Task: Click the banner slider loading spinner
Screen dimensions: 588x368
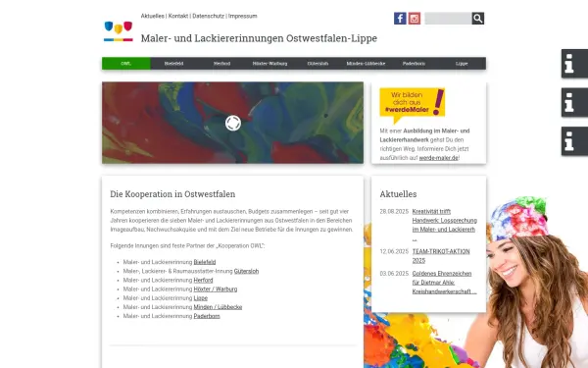Action: (233, 124)
